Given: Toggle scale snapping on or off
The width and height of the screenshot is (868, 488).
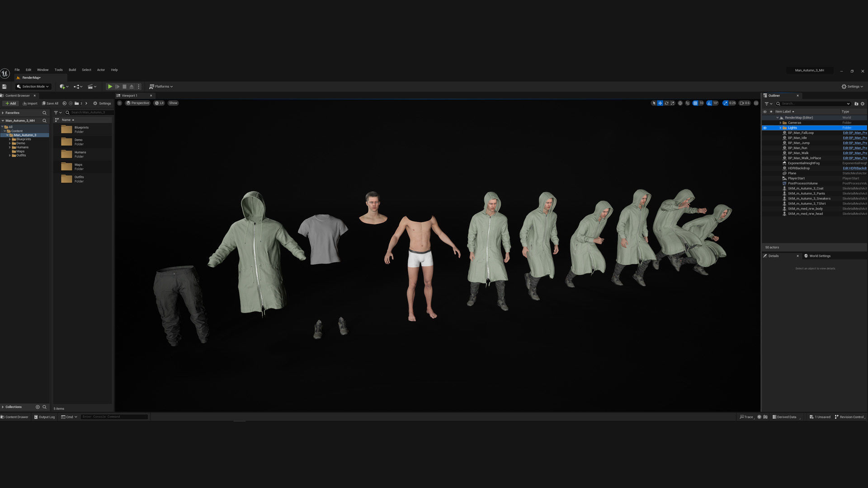Looking at the screenshot, I should (726, 103).
